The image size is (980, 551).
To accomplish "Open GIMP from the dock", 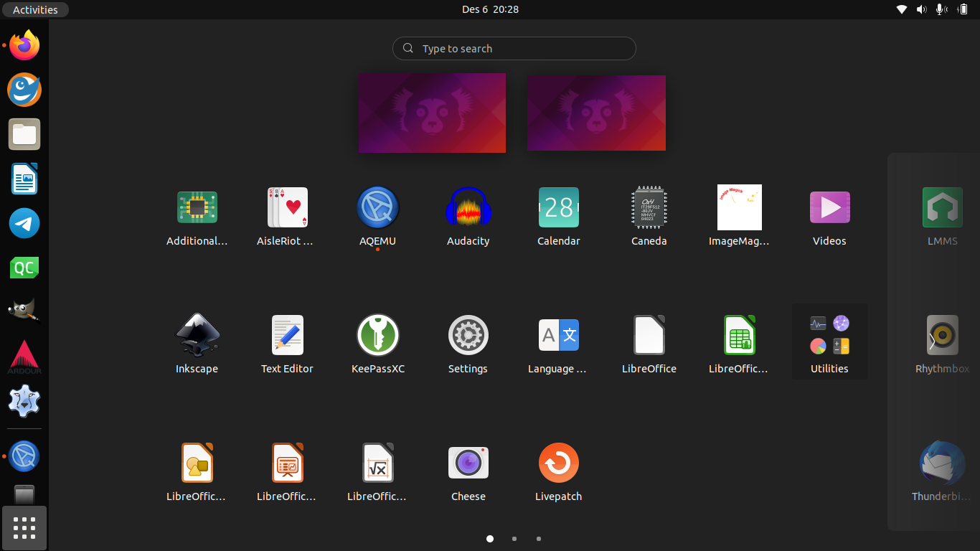I will (x=24, y=312).
